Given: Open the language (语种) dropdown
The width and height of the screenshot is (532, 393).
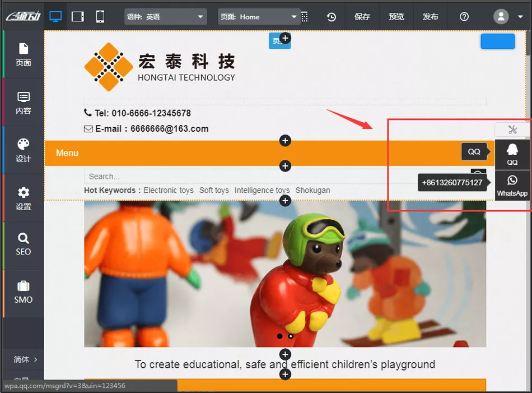Looking at the screenshot, I should (165, 17).
